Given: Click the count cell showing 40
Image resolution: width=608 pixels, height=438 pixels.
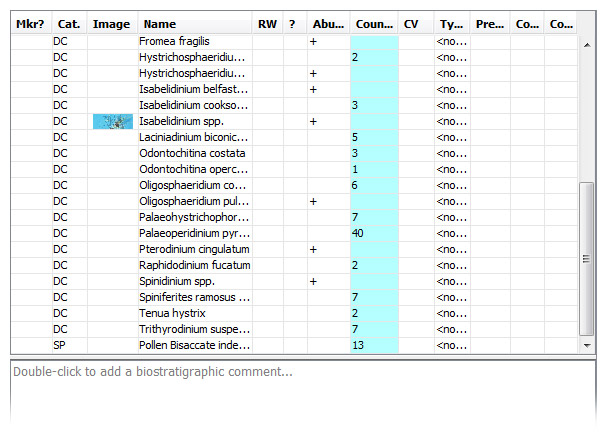Looking at the screenshot, I should pyautogui.click(x=374, y=233).
